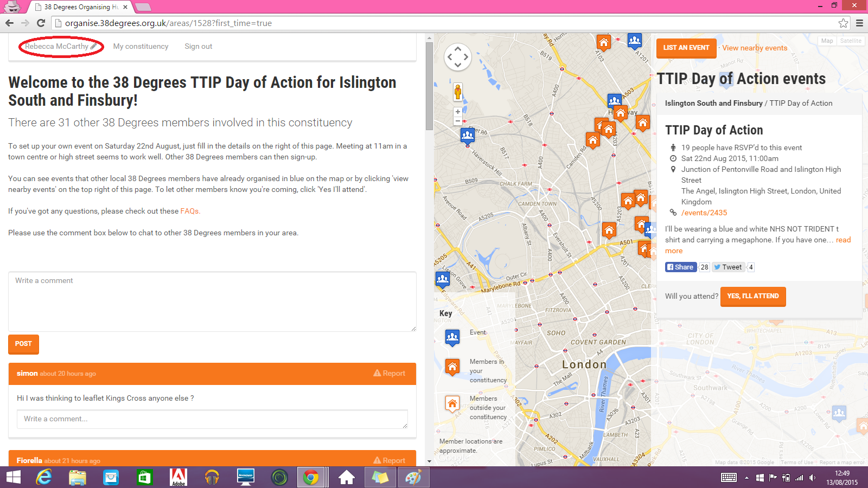Click the pencil edit icon beside Rebecca McCarthy
The image size is (868, 488).
point(94,47)
